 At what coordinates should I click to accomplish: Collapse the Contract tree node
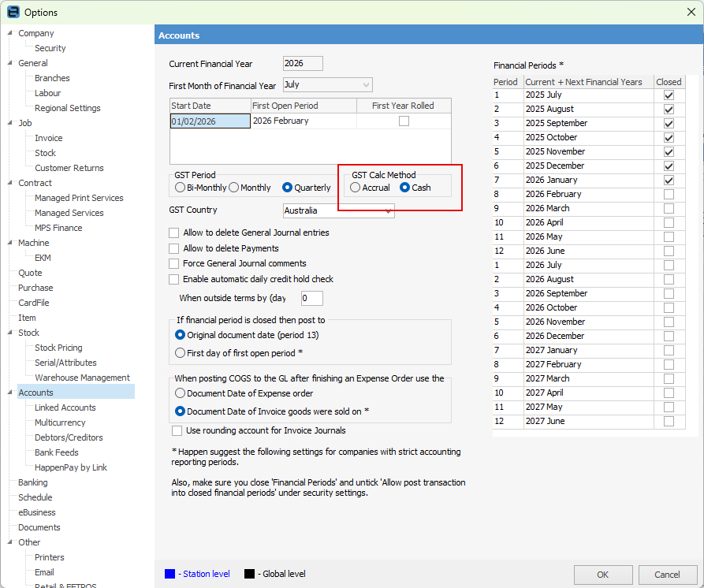pos(10,183)
